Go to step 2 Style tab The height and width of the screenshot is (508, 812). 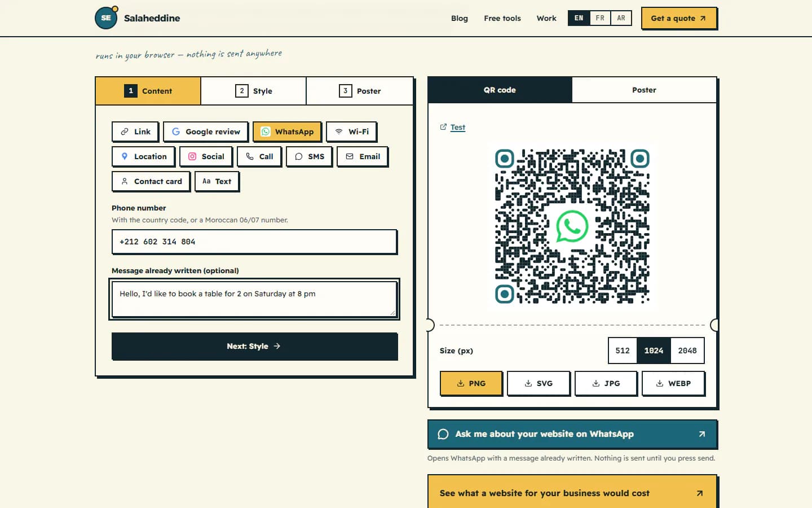254,91
